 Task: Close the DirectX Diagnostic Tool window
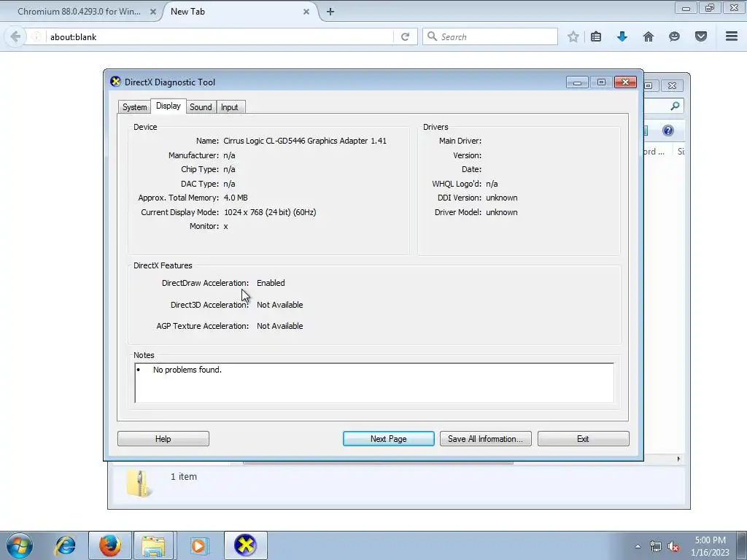pyautogui.click(x=625, y=82)
